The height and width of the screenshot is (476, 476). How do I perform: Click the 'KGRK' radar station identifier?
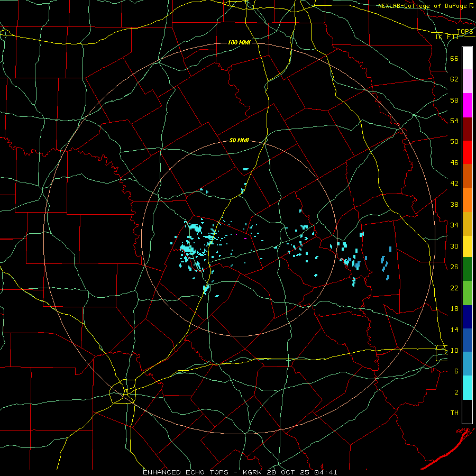[x=253, y=472]
